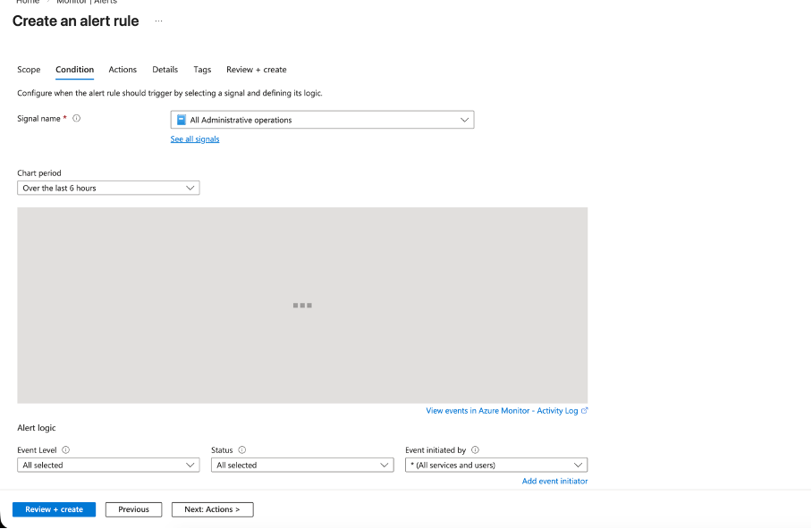The width and height of the screenshot is (812, 529).
Task: Click the Event Level info icon
Action: 66,450
